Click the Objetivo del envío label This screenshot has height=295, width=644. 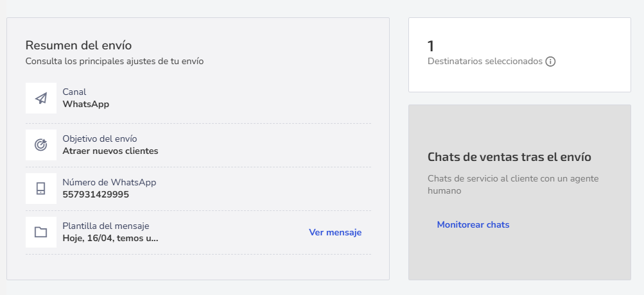click(100, 139)
